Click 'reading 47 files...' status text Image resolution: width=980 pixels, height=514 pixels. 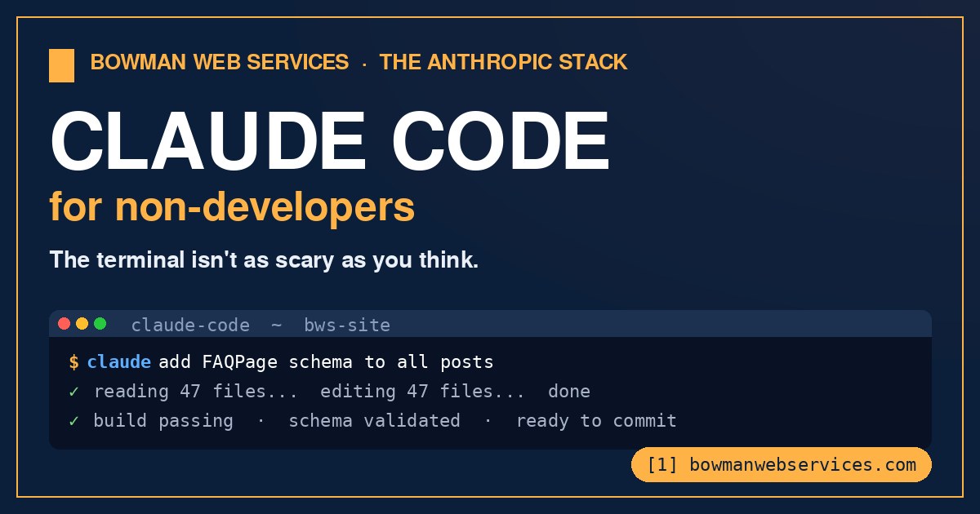tap(196, 392)
